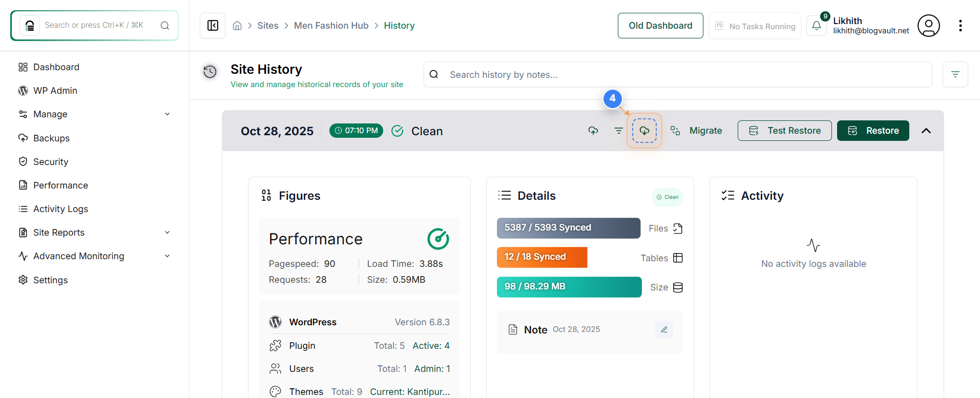Click the Site History clock icon

[210, 72]
